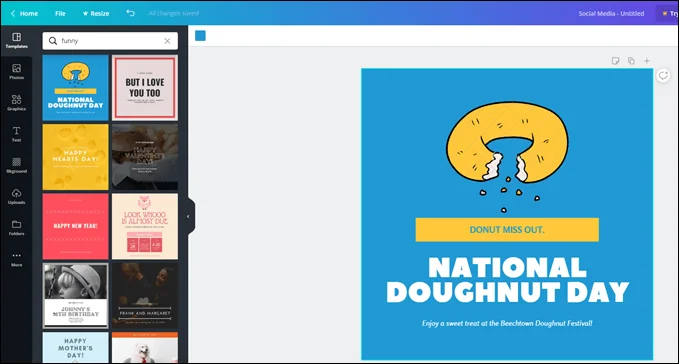The width and height of the screenshot is (679, 364).
Task: Select the doughnut illustration on canvas
Action: point(507,157)
